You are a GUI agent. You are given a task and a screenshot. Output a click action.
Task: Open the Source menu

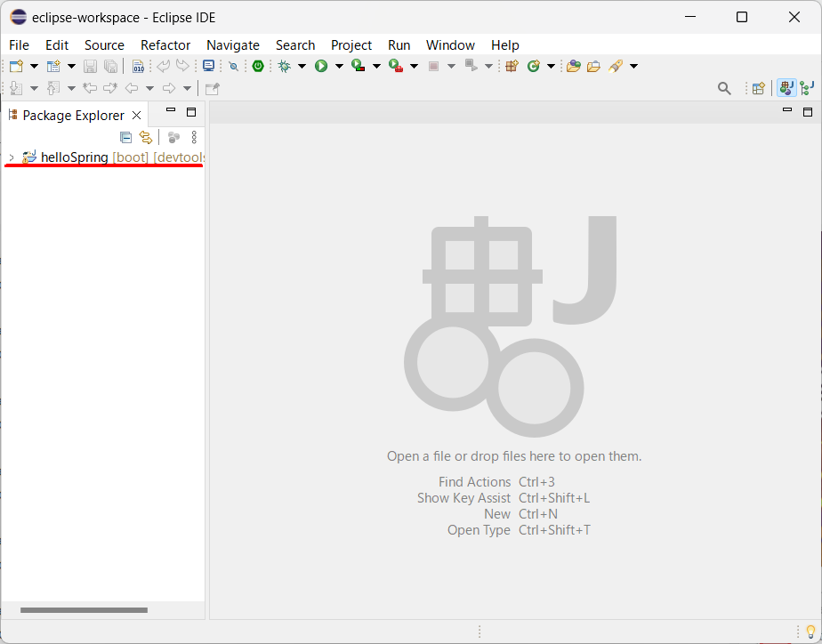coord(104,44)
